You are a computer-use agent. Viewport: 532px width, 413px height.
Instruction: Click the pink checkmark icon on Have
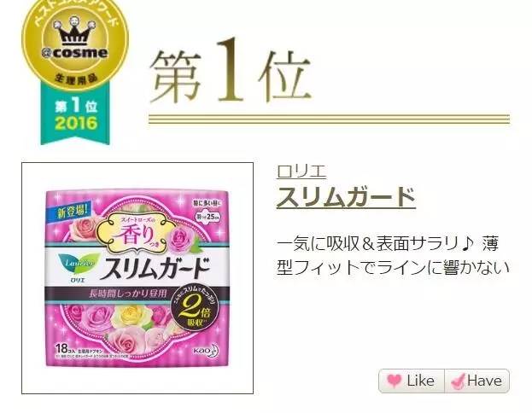click(x=458, y=381)
